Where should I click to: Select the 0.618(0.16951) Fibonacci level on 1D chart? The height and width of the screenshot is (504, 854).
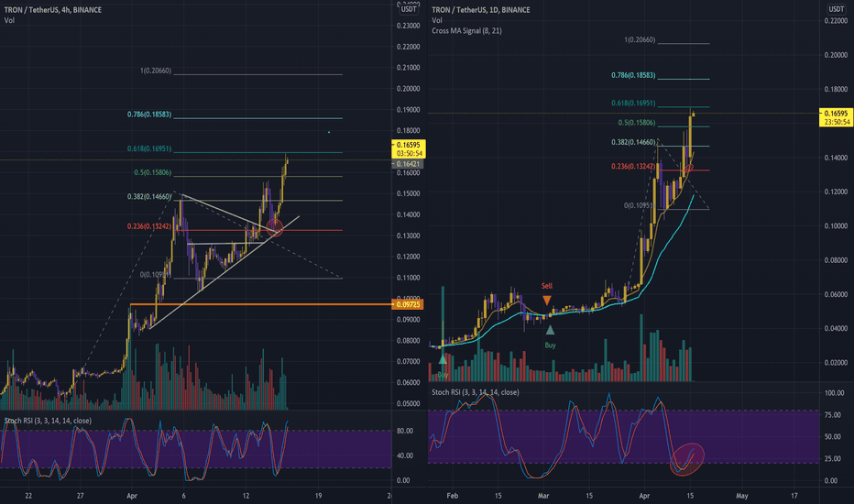click(633, 103)
